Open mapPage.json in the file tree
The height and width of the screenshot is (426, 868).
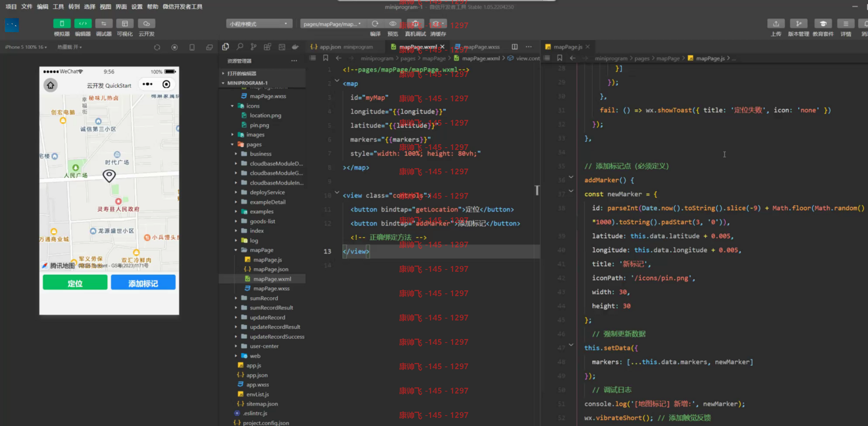coord(270,269)
